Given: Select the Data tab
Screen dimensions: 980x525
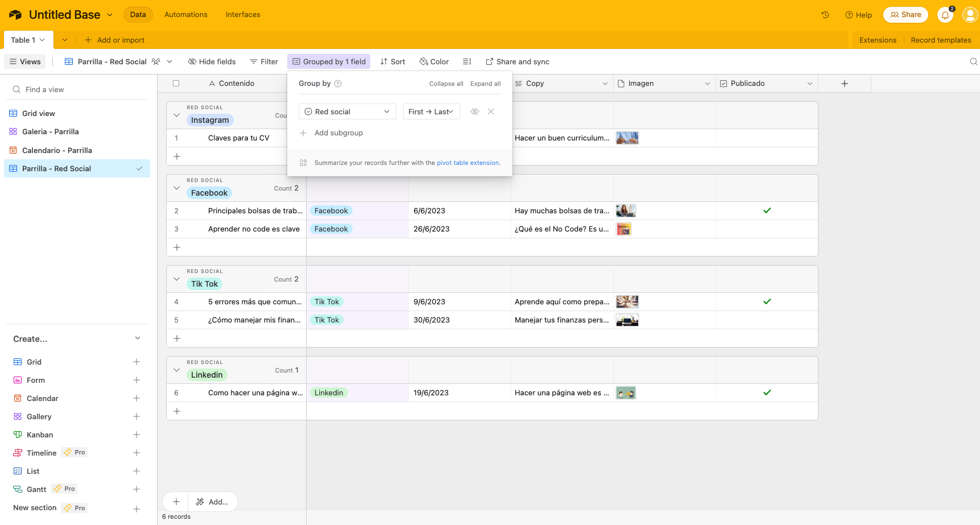Looking at the screenshot, I should (138, 15).
